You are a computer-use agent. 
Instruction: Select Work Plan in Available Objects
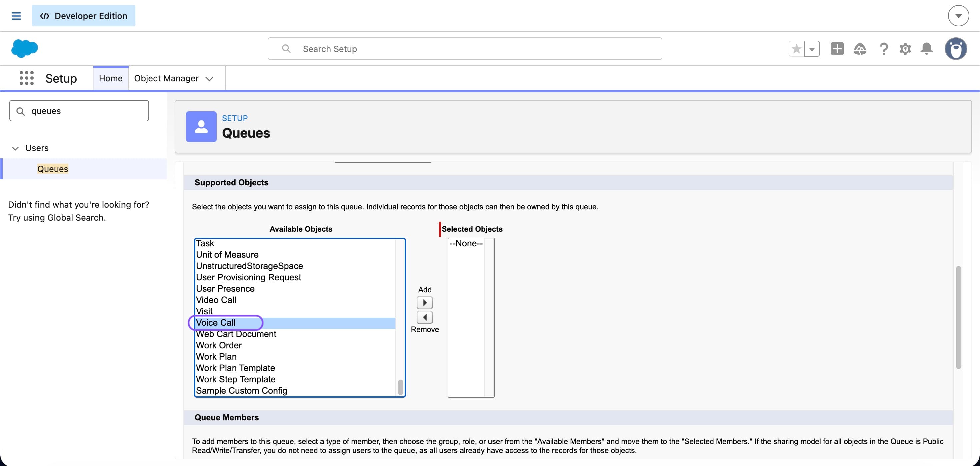[295, 357]
